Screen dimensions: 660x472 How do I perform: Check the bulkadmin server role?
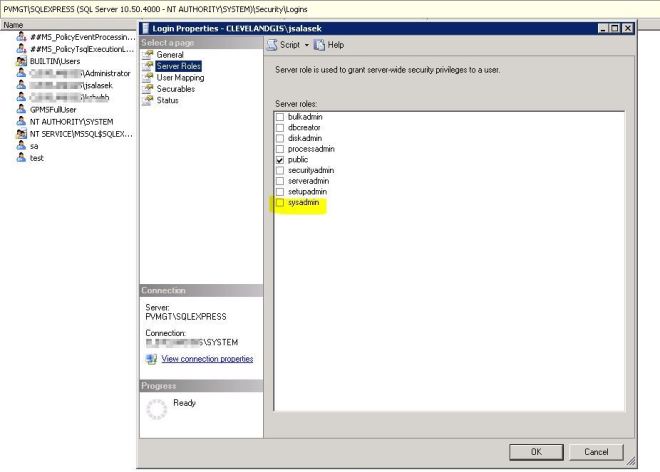pyautogui.click(x=280, y=117)
